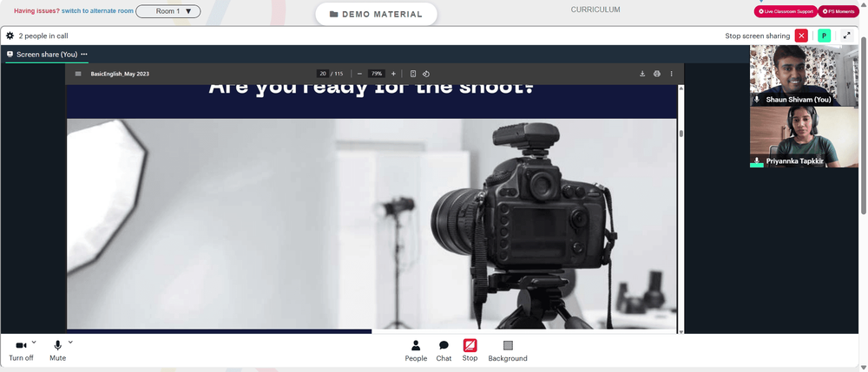
Task: Click switch to alternate room link
Action: click(97, 11)
